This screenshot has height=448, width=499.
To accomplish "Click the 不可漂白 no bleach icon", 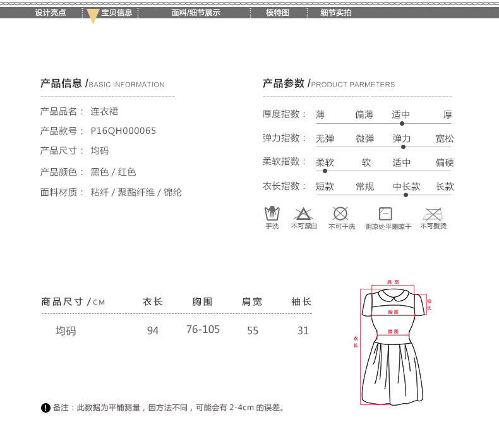I will (x=303, y=214).
